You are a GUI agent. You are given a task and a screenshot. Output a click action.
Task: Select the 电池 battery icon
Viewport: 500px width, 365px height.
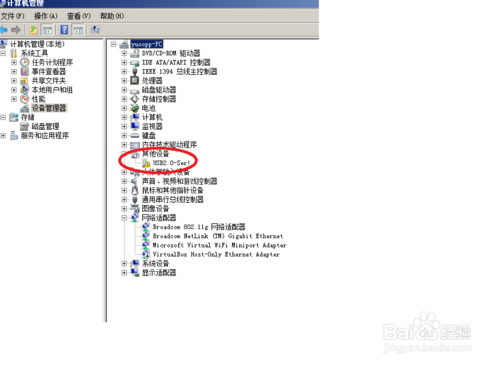click(135, 108)
